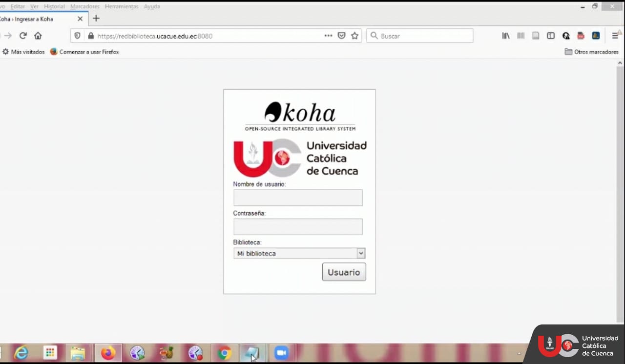Switch to Firefox in the taskbar
Screen dimensions: 625x364
pyautogui.click(x=108, y=353)
